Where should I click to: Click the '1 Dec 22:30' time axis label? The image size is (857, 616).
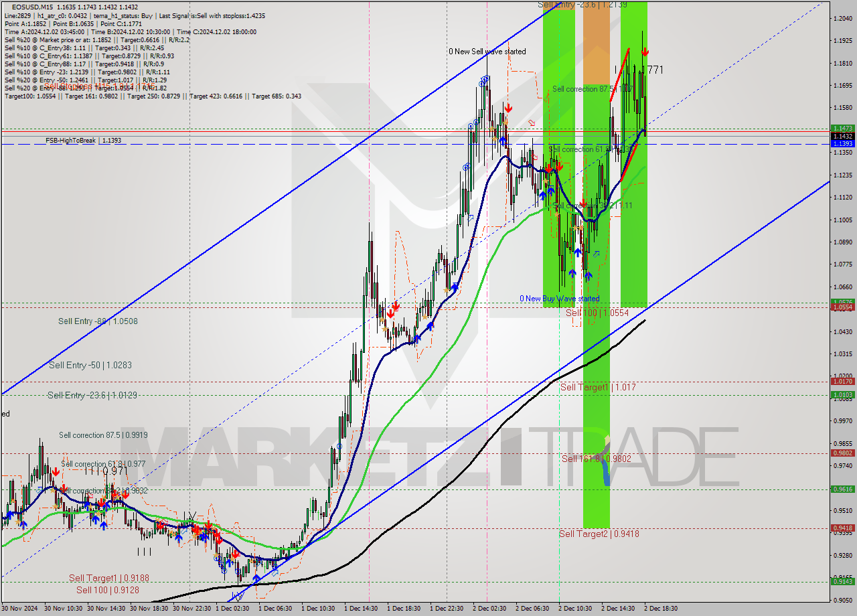tap(448, 609)
